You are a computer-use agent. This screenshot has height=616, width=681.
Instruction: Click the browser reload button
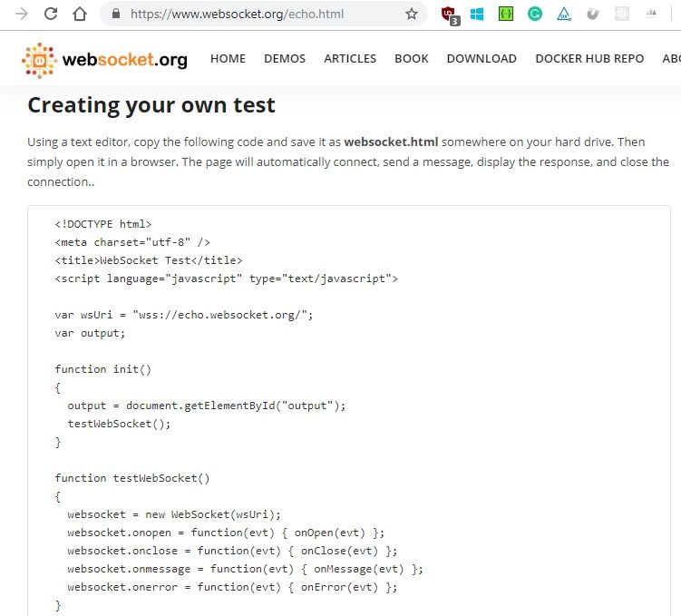point(51,15)
